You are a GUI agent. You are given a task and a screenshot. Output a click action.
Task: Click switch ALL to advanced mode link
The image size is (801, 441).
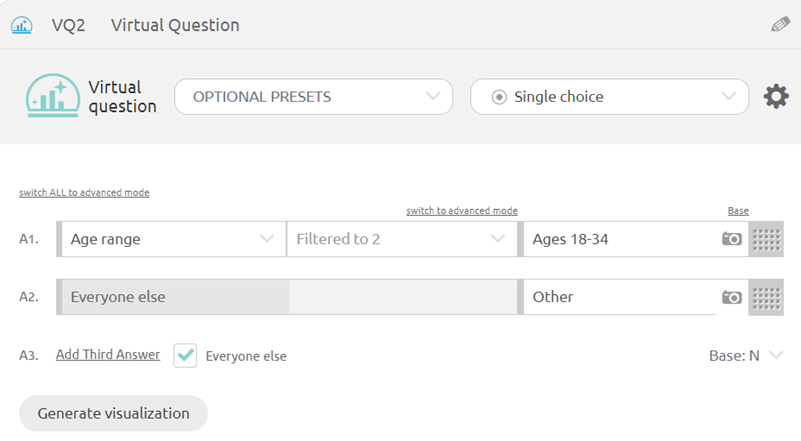coord(84,193)
